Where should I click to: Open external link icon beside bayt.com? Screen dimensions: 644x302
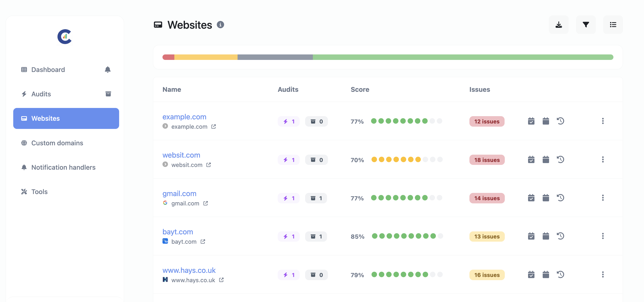tap(203, 242)
